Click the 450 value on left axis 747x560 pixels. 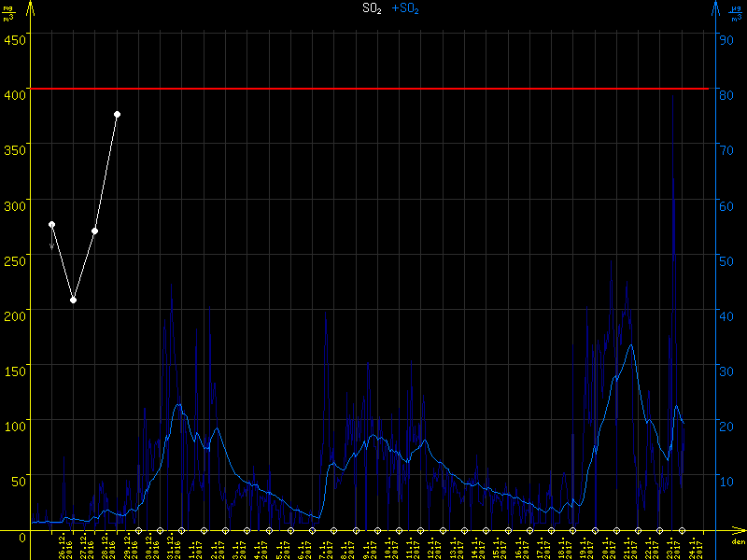14,38
